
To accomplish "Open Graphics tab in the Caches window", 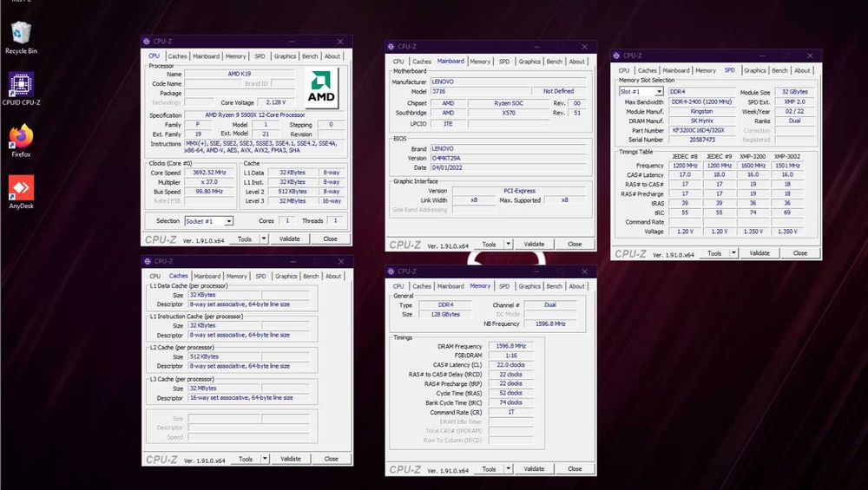I will point(286,276).
